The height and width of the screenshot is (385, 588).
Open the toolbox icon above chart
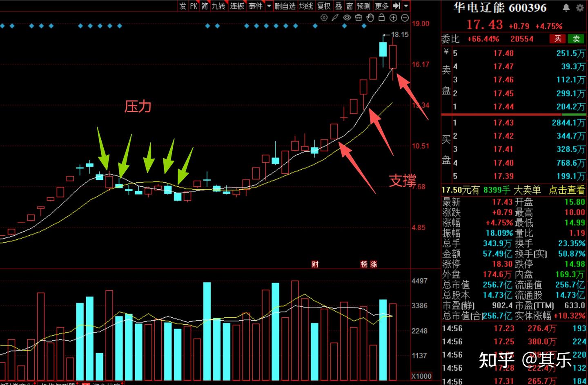pos(359,18)
